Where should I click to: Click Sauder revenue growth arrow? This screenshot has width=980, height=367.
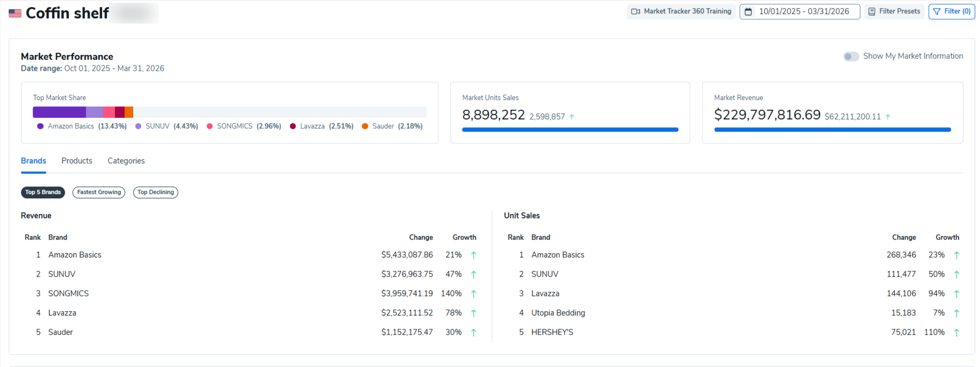coord(473,333)
